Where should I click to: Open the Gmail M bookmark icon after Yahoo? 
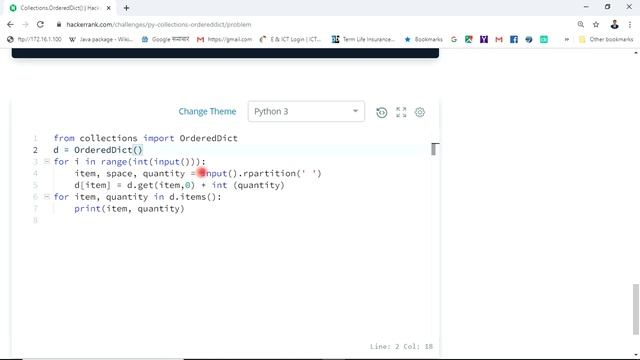click(x=499, y=39)
